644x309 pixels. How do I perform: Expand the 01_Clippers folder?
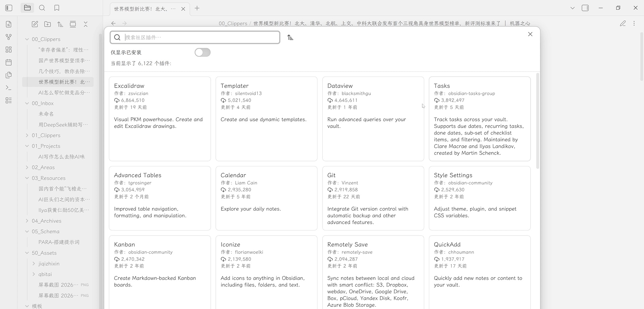27,136
